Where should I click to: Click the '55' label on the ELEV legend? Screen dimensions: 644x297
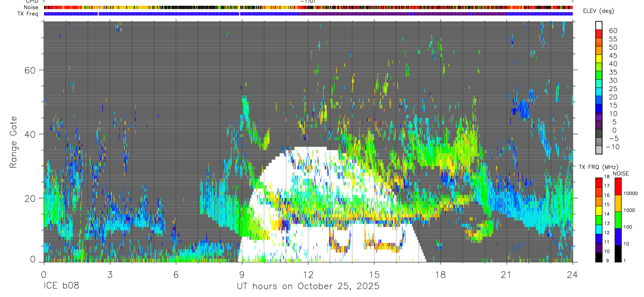pos(613,39)
